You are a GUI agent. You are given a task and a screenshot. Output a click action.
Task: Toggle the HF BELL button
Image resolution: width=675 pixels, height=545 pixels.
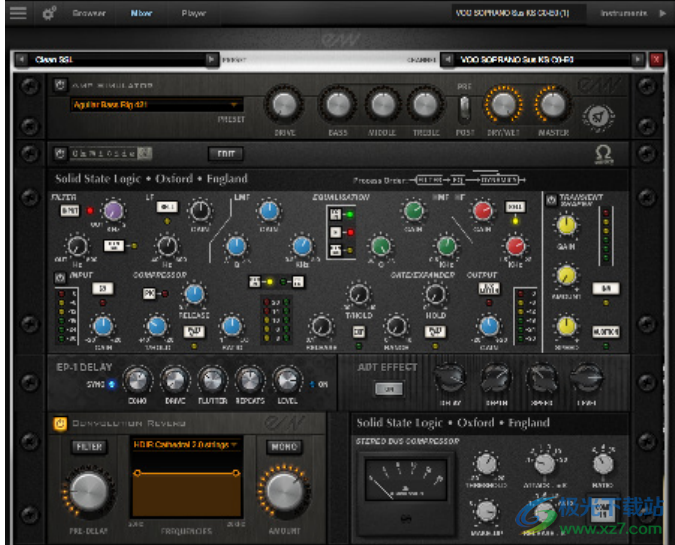[x=515, y=207]
